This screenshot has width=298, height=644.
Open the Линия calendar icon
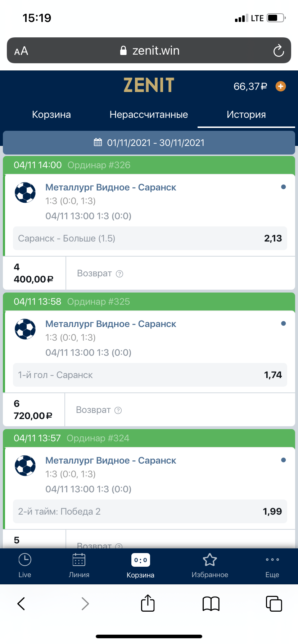79,560
